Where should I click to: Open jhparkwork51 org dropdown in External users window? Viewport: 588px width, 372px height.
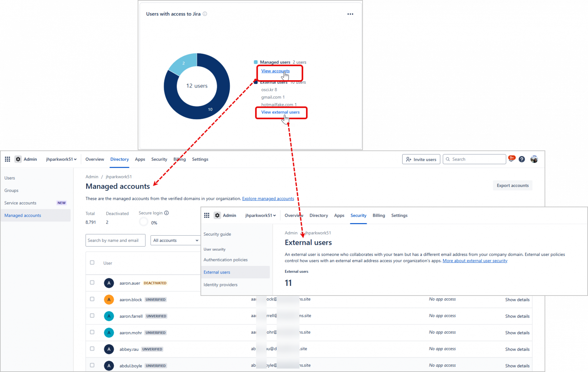click(261, 215)
